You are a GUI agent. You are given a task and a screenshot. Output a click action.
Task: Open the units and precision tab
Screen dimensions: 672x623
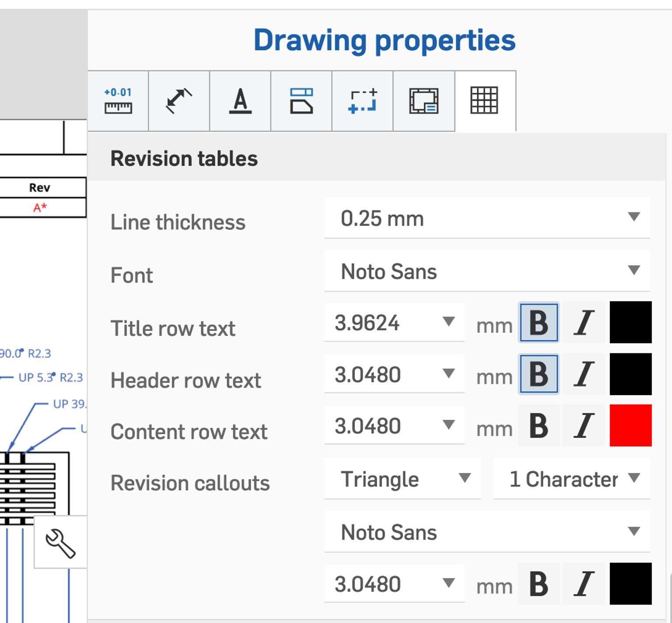click(x=119, y=101)
